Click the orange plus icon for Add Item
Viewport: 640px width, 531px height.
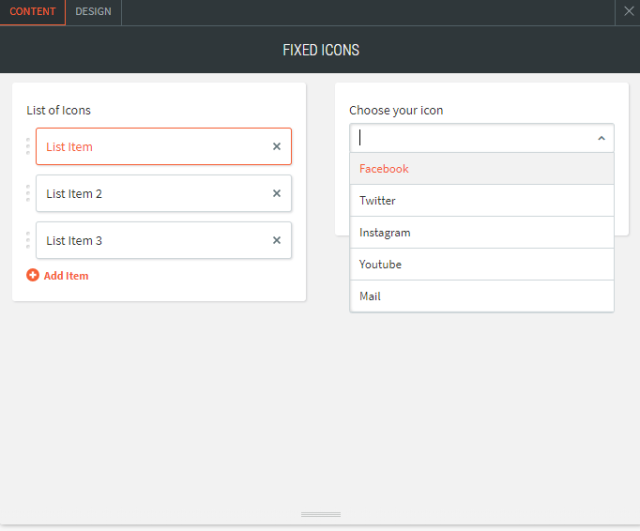(33, 275)
